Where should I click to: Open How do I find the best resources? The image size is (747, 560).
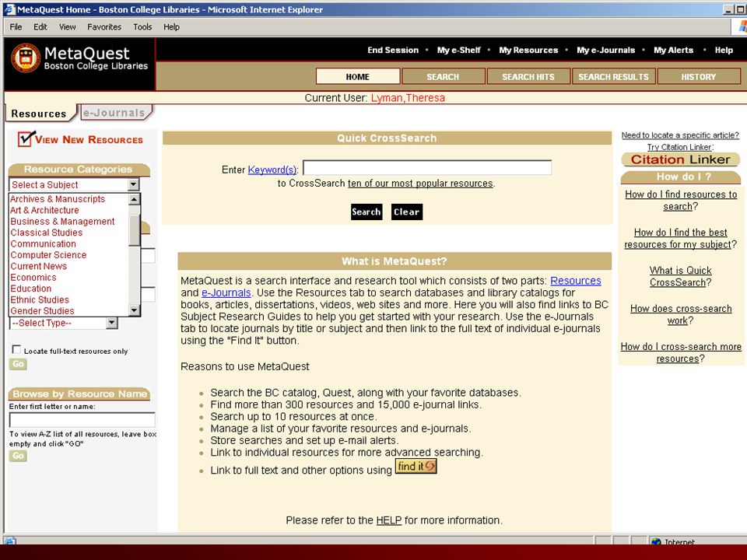pos(680,239)
